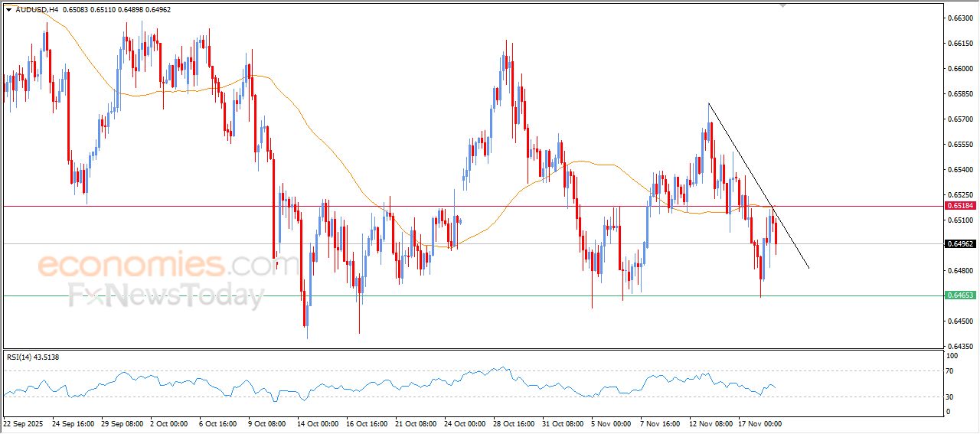Click the 0.66300 price axis label

pyautogui.click(x=960, y=18)
